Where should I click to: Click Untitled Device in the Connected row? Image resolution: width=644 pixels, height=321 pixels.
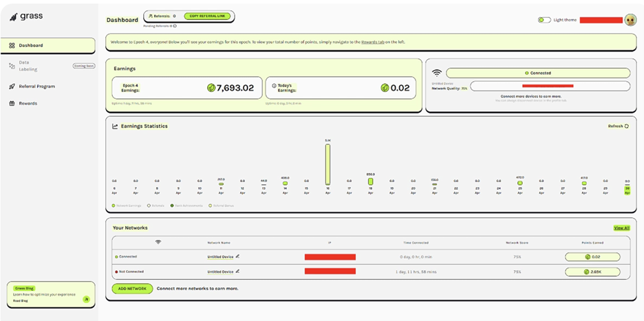click(220, 257)
